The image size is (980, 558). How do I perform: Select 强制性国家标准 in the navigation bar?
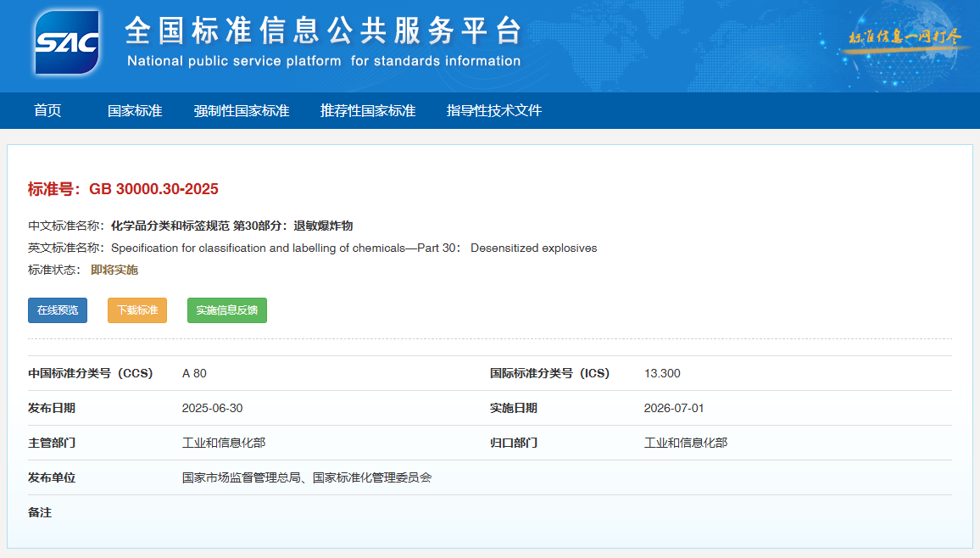tap(242, 110)
